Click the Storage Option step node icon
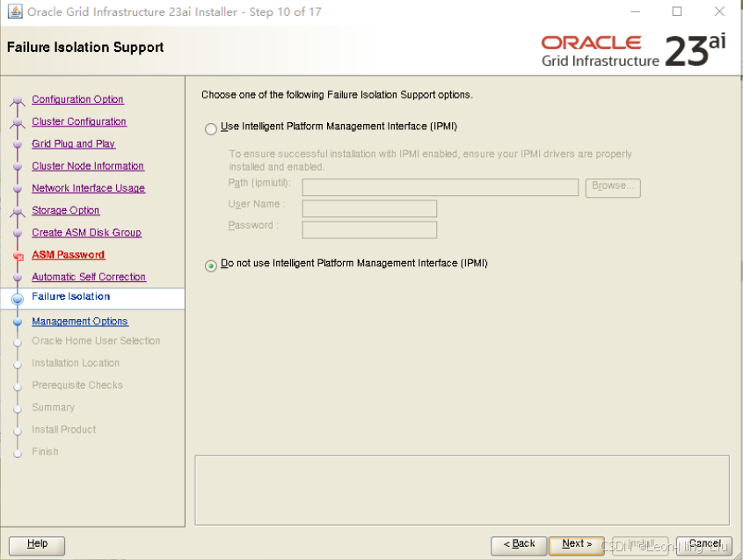The image size is (743, 560). (18, 212)
